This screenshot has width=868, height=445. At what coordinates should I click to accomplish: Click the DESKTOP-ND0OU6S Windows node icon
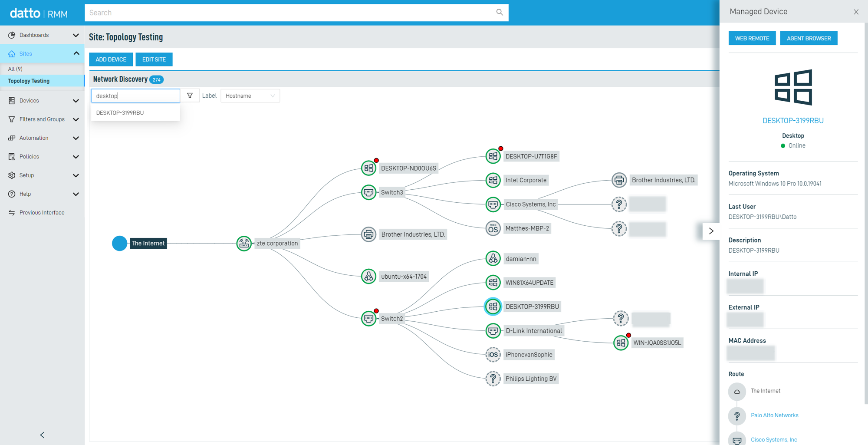(x=368, y=168)
